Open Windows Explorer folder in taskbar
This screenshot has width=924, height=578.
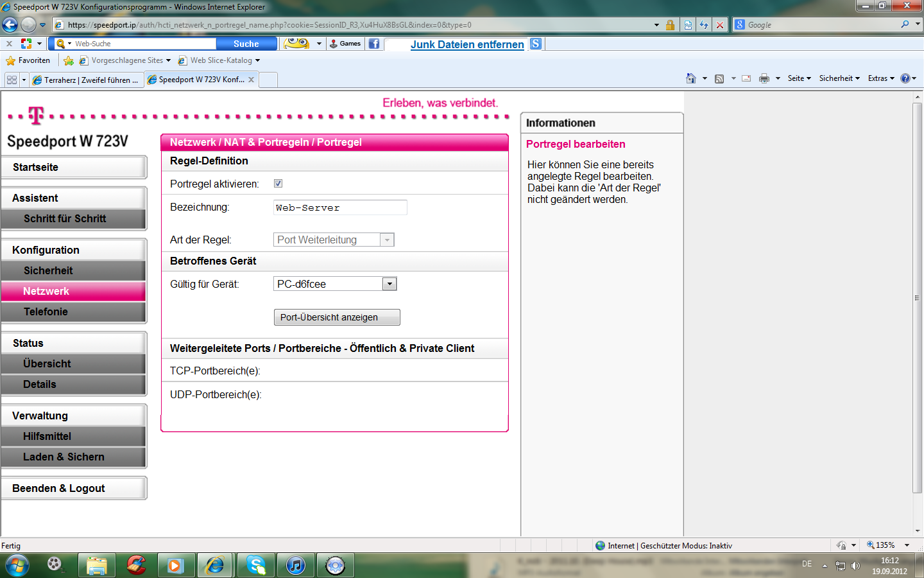pos(97,565)
